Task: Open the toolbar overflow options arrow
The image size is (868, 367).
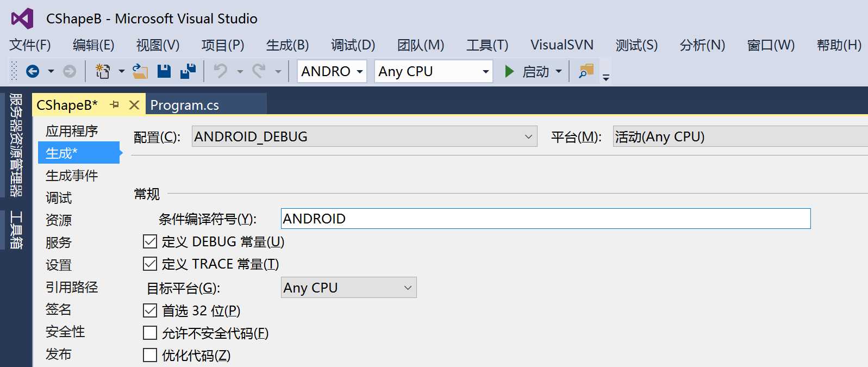Action: tap(606, 78)
